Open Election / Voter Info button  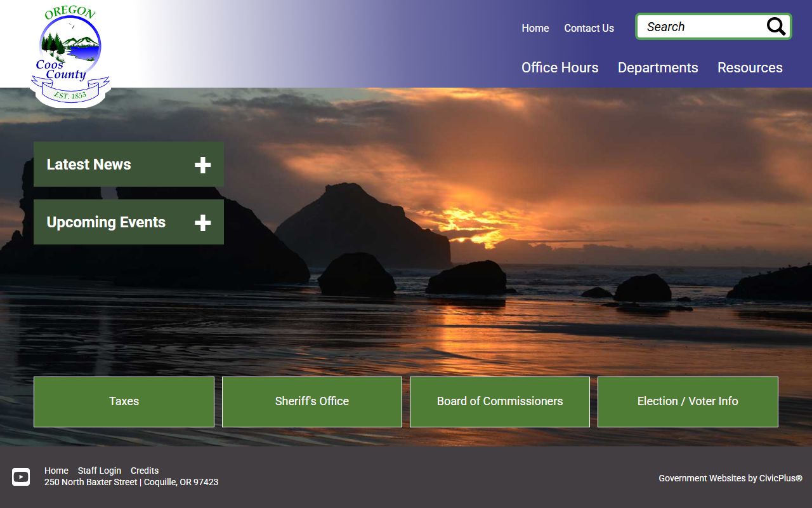pyautogui.click(x=688, y=401)
